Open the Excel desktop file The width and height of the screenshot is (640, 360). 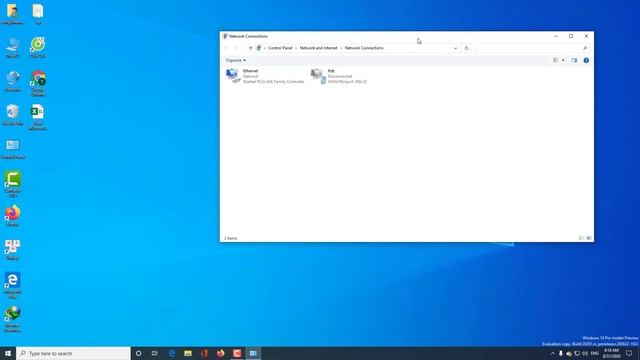pos(38,117)
